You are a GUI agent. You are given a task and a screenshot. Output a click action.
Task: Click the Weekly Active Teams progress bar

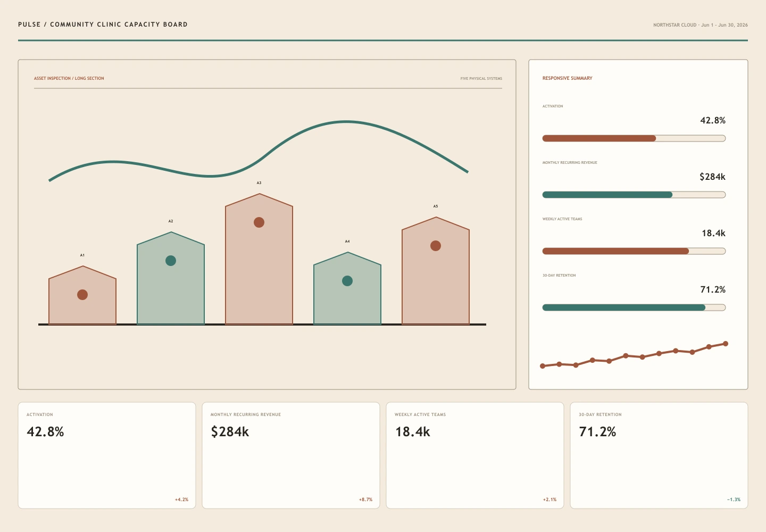pyautogui.click(x=634, y=251)
